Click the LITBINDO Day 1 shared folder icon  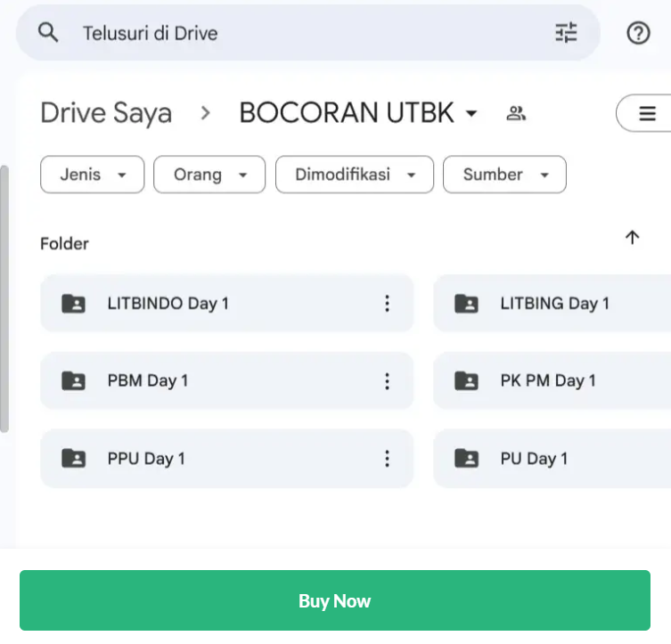pos(74,304)
